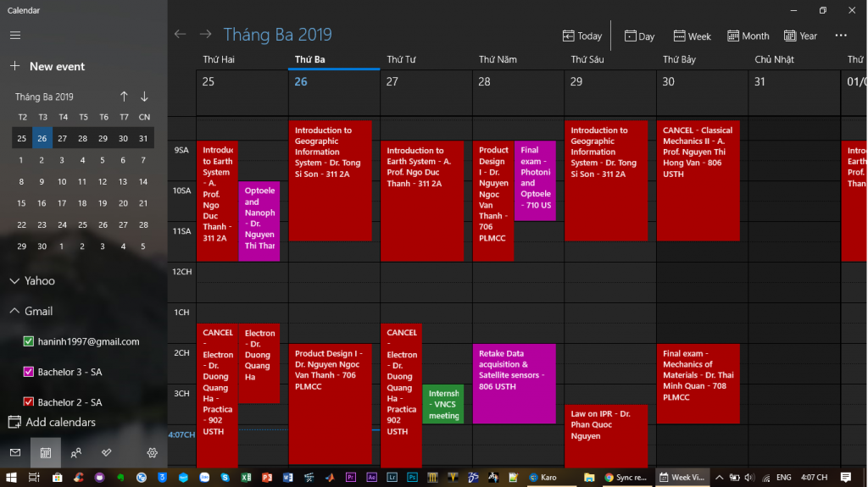Open Thứ Ba 26 Introduction to Geographic Information System event
The width and height of the screenshot is (868, 487).
click(x=330, y=180)
